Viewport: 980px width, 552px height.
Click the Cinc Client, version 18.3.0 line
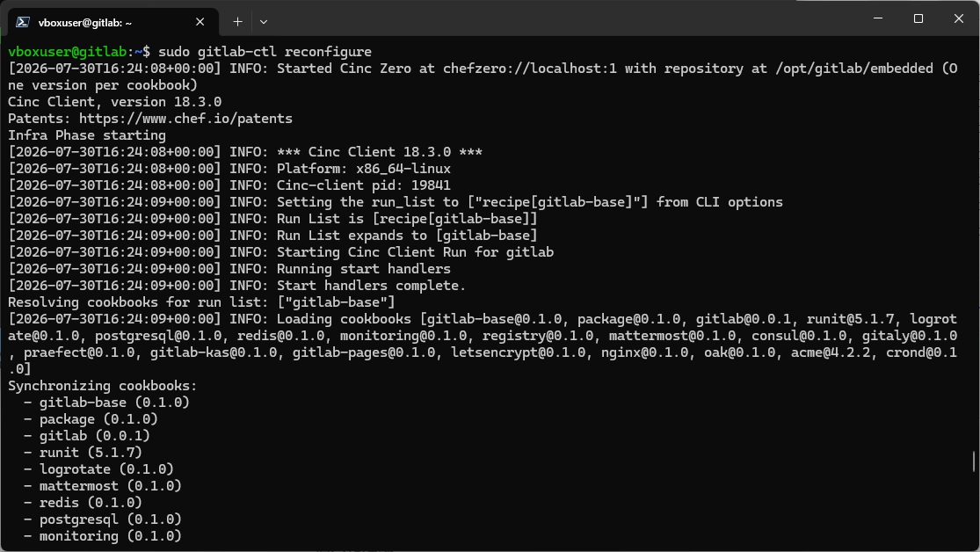coord(114,102)
